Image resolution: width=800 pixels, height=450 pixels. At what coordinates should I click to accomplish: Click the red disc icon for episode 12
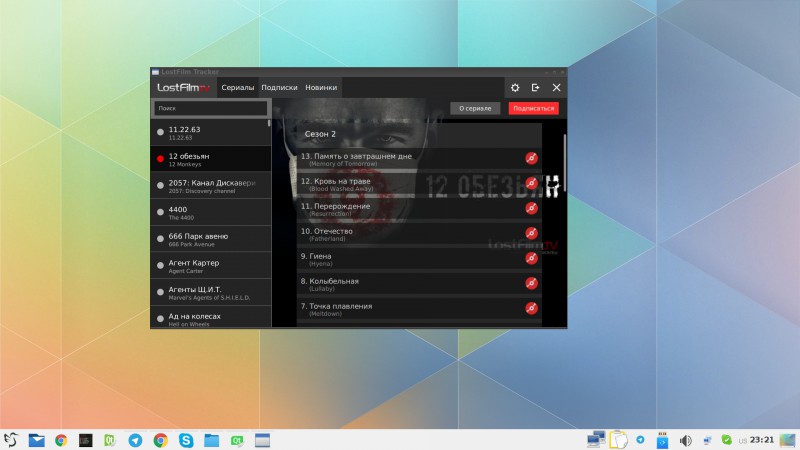[531, 183]
